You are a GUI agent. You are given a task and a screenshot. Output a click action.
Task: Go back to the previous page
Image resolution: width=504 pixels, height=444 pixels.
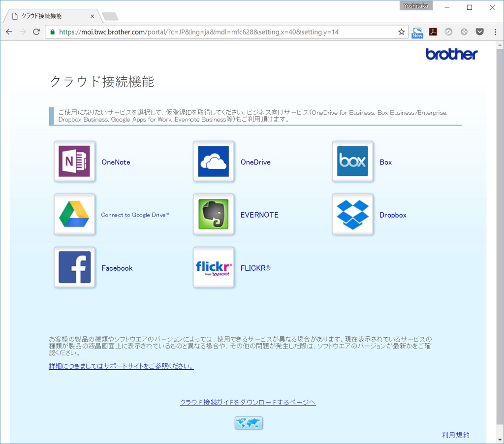[x=9, y=32]
